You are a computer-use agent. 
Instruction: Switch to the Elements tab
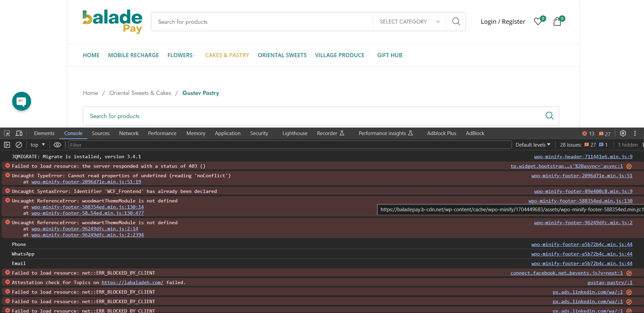[44, 133]
